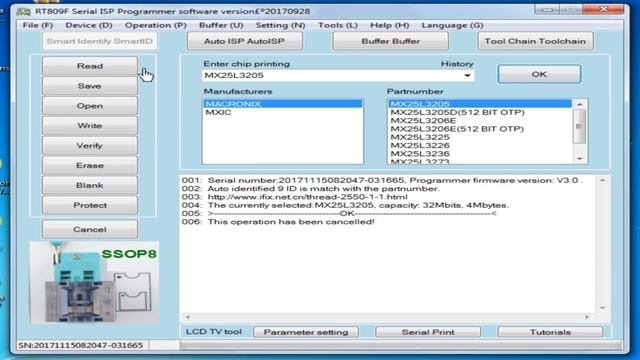
Task: Select MX25L3226 in Partnumber list
Action: click(x=480, y=145)
